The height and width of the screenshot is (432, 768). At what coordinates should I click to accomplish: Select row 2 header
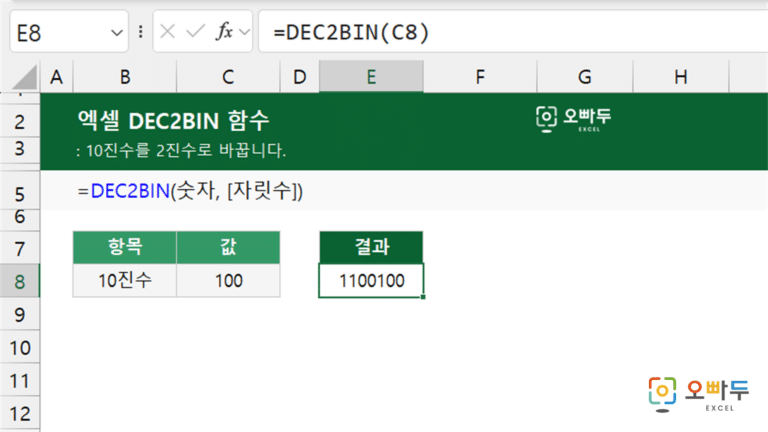pos(20,121)
